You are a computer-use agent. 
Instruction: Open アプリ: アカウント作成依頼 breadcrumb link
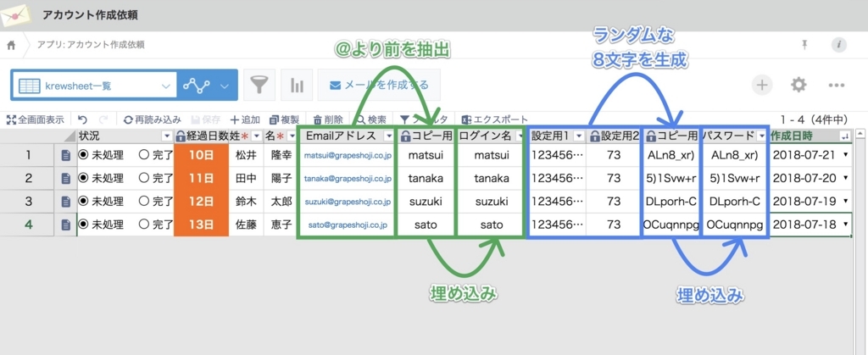coord(90,45)
